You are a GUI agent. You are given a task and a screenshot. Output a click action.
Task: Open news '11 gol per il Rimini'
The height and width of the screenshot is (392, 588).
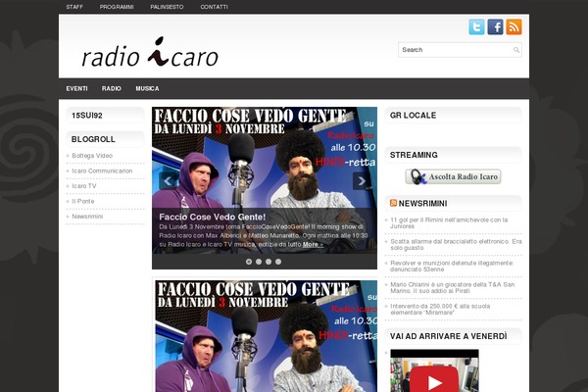tap(449, 222)
